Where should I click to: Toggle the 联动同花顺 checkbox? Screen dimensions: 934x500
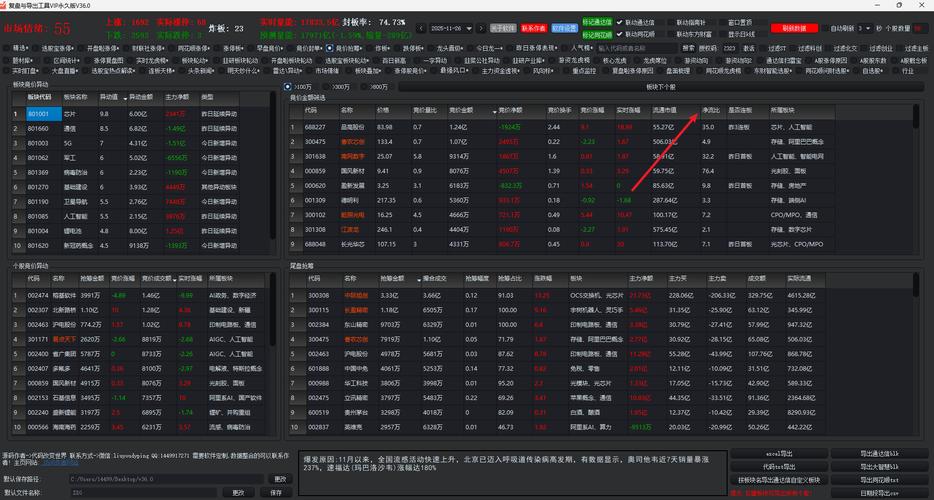pos(620,33)
